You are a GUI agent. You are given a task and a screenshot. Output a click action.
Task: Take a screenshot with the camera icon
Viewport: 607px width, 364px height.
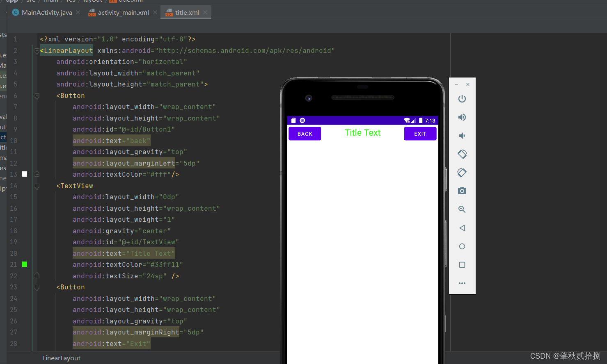[x=462, y=191]
